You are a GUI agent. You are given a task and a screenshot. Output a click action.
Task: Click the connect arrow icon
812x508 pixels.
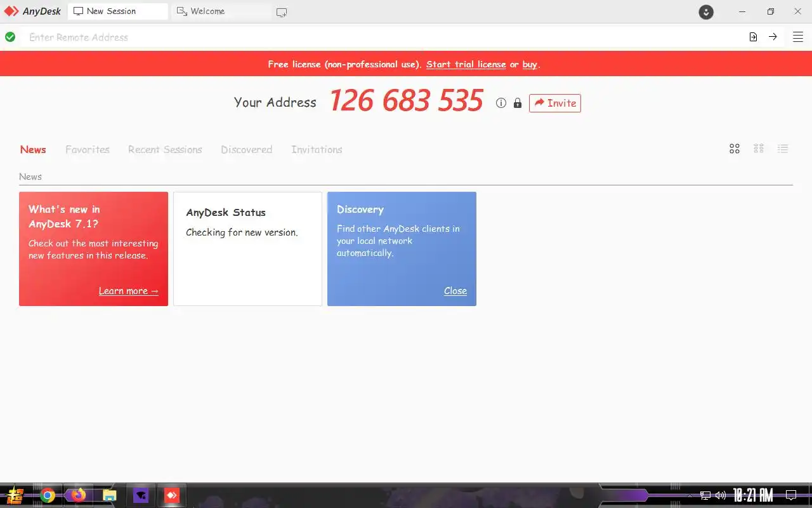click(x=773, y=37)
